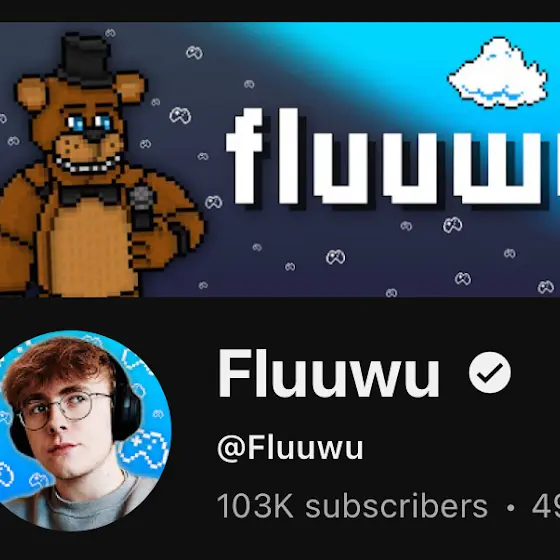
Task: Click Freddy's black top hat
Action: point(86,61)
